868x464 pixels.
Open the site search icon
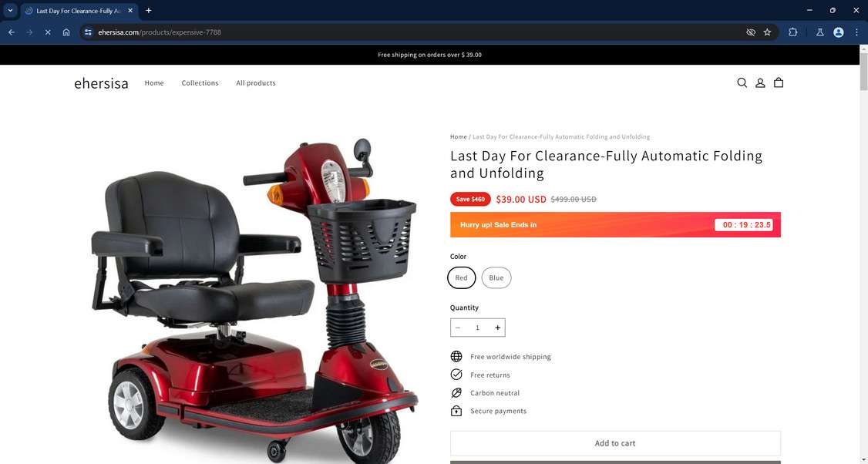[742, 82]
